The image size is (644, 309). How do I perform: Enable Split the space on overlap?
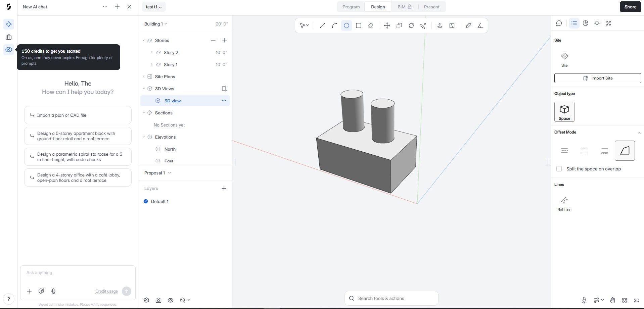(x=559, y=169)
